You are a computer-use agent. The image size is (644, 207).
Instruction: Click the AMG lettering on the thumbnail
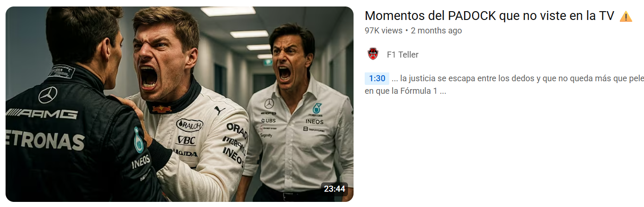(42, 114)
